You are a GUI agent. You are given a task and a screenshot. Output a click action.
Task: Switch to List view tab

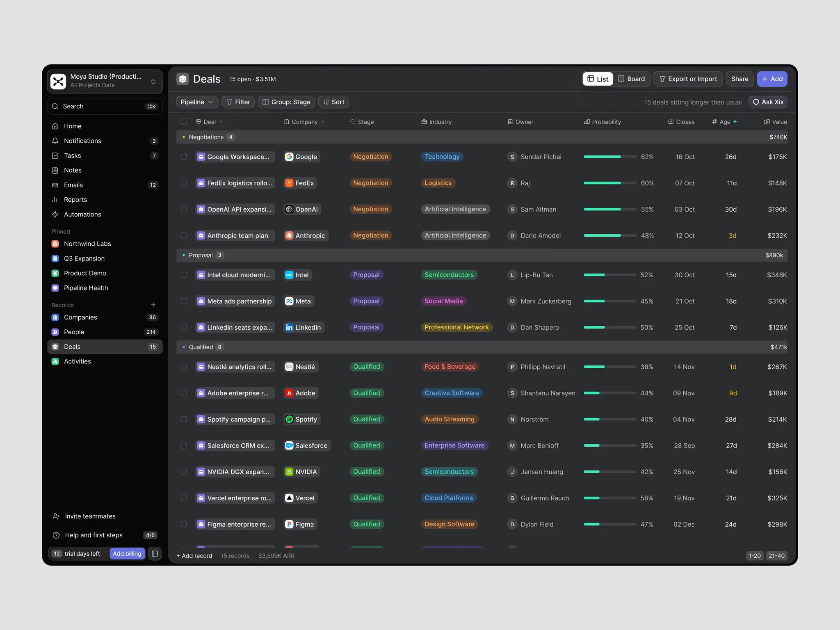tap(598, 79)
